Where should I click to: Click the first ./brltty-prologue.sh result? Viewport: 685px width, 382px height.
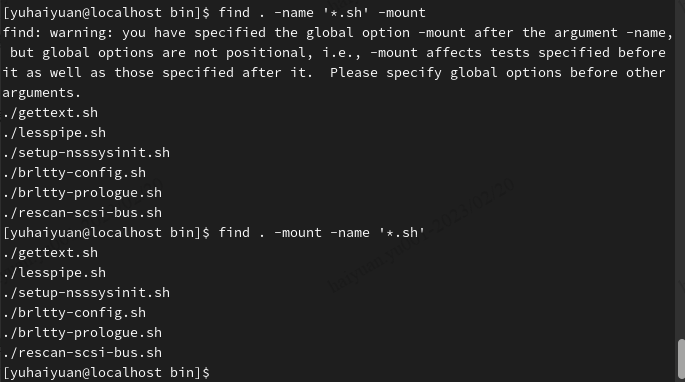[x=82, y=193]
